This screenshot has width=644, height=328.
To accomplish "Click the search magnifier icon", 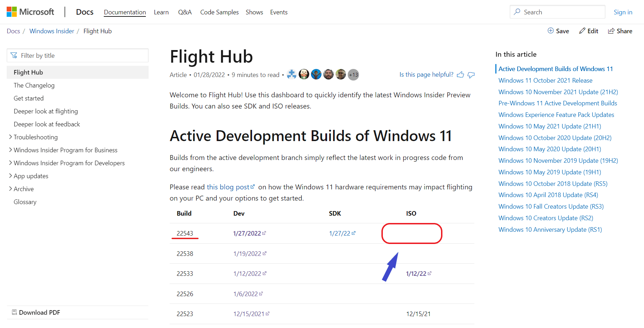I will [517, 12].
